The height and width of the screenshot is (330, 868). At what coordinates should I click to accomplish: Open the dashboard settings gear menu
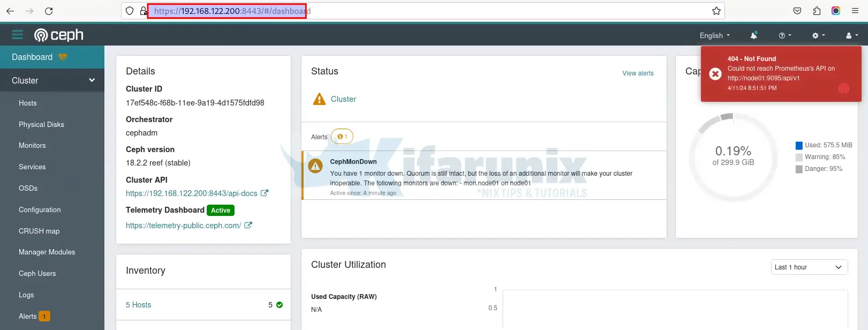coord(818,35)
